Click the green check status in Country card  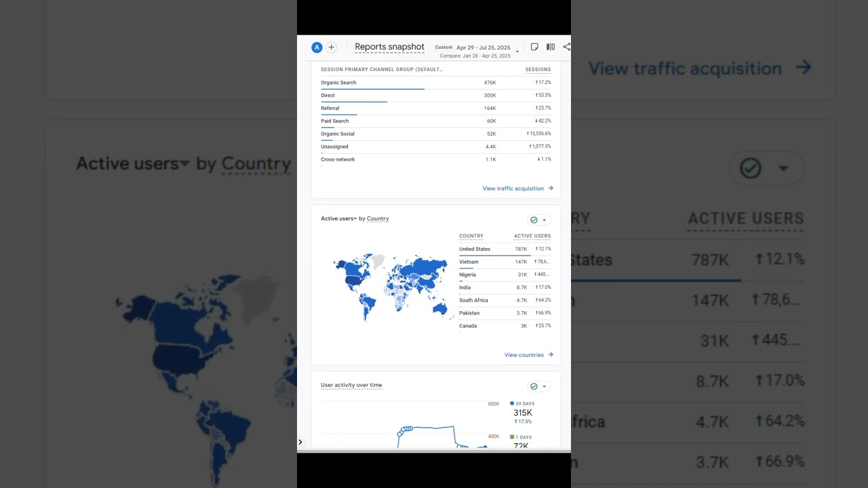pos(534,220)
